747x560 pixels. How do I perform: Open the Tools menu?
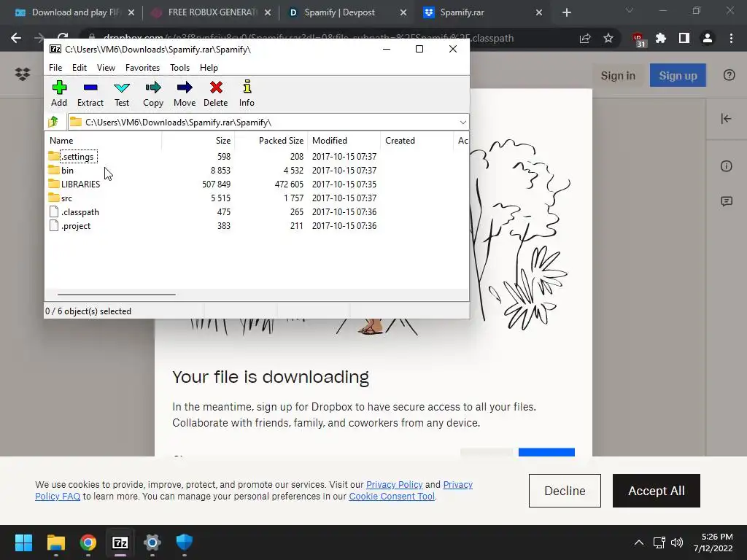[x=179, y=68]
